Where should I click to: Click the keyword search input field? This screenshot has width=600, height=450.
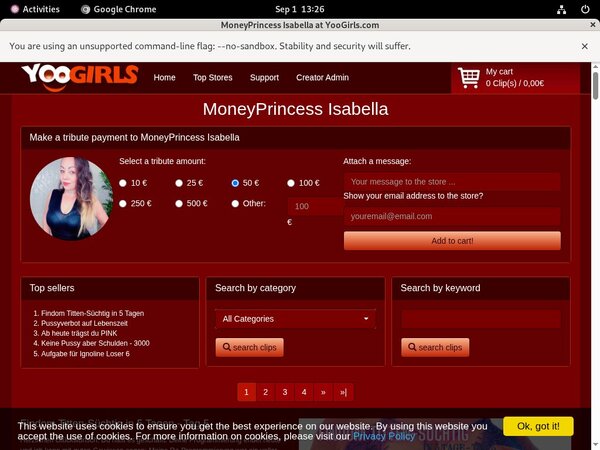[480, 319]
